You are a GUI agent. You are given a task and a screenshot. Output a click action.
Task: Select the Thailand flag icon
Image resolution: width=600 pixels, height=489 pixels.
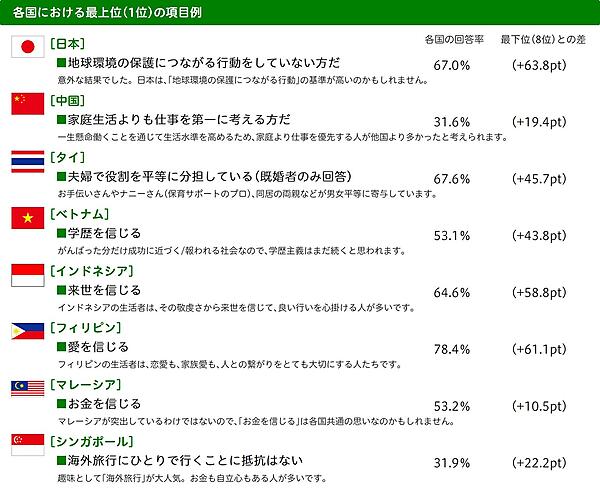(24, 162)
